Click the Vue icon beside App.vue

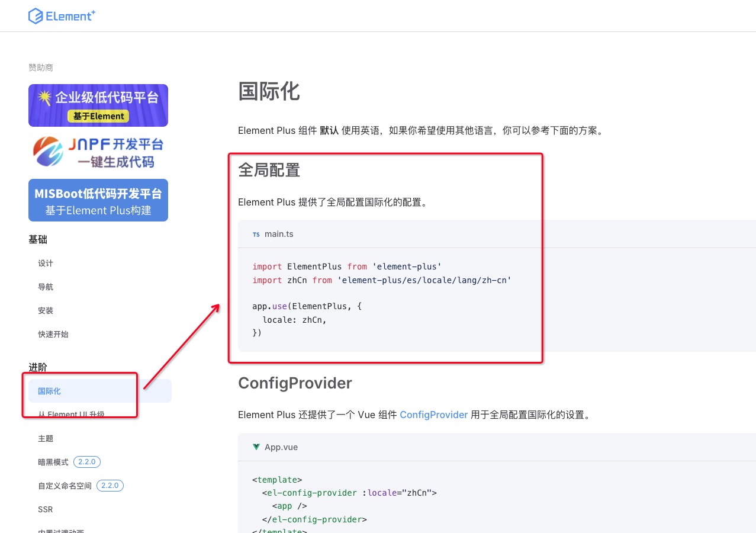click(x=256, y=447)
